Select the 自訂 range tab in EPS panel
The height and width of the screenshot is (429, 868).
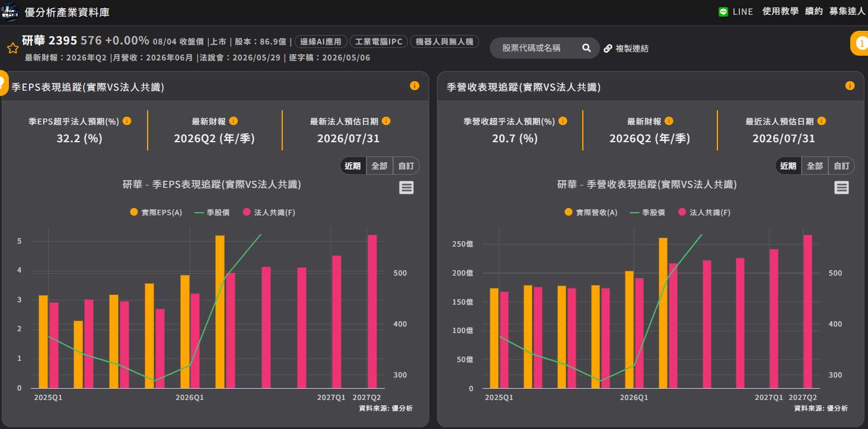point(406,166)
